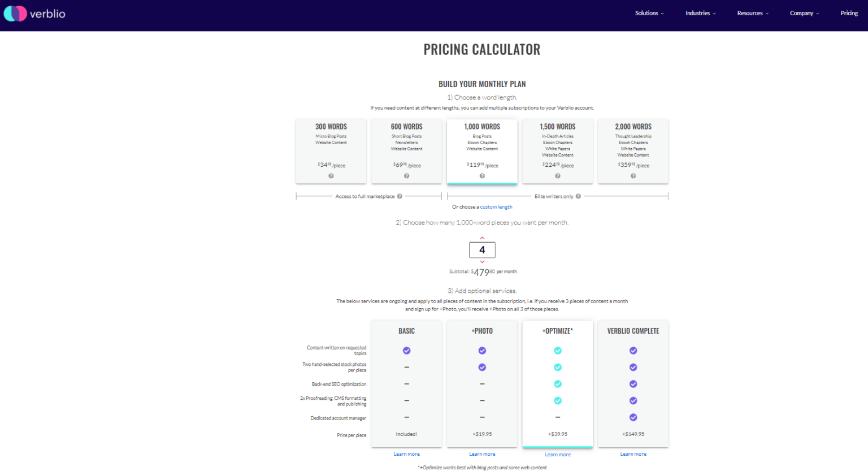The height and width of the screenshot is (475, 868).
Task: Click help icon beside Access to full marketplace
Action: click(400, 196)
